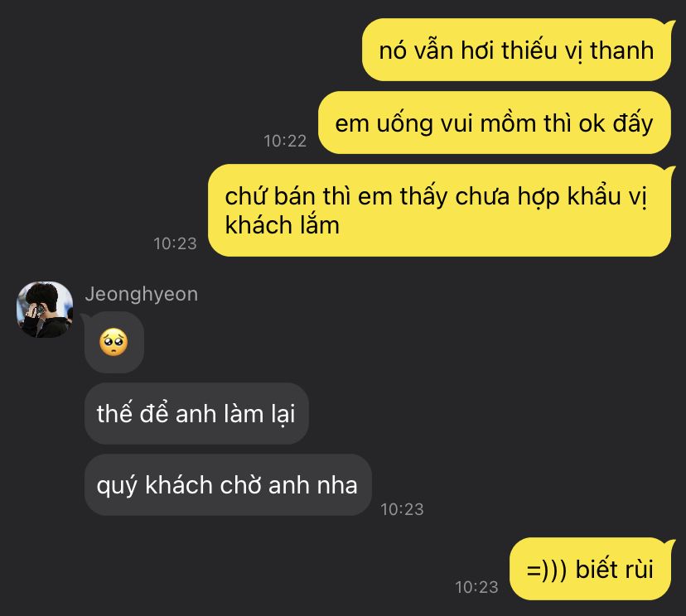Tap the 10:23 timestamp beside "biết rùi"
Screen dimensions: 686x616
[x=476, y=587]
